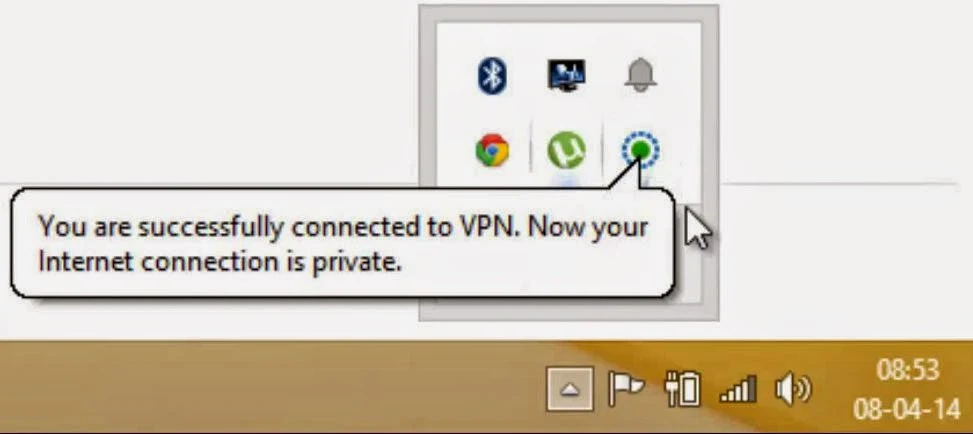Image resolution: width=973 pixels, height=434 pixels.
Task: Open the Bluetooth tray icon
Action: [x=492, y=75]
